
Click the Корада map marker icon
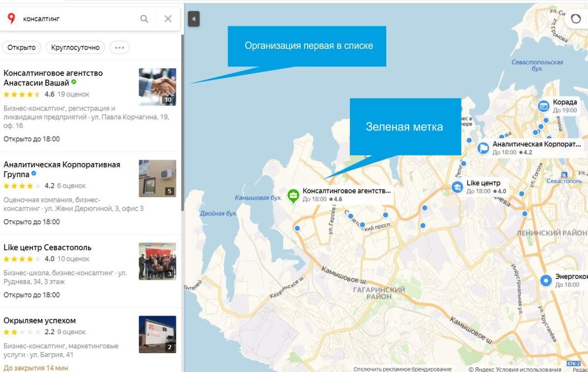[x=543, y=106]
